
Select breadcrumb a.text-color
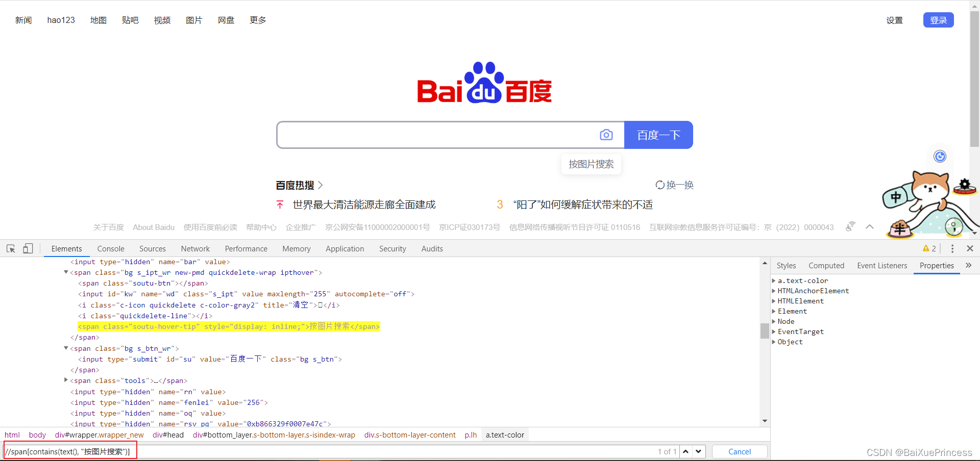[505, 435]
